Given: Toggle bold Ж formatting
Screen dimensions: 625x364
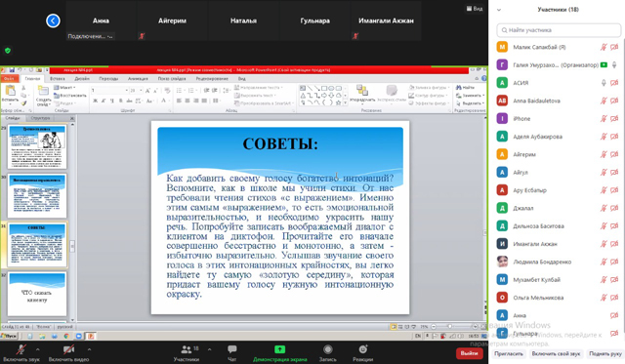Looking at the screenshot, I should click(96, 101).
